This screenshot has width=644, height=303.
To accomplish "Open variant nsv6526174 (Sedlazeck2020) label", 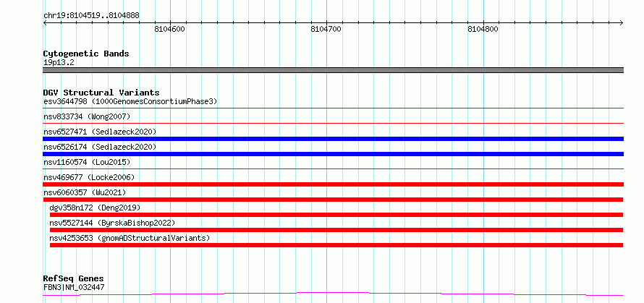I will pos(100,147).
